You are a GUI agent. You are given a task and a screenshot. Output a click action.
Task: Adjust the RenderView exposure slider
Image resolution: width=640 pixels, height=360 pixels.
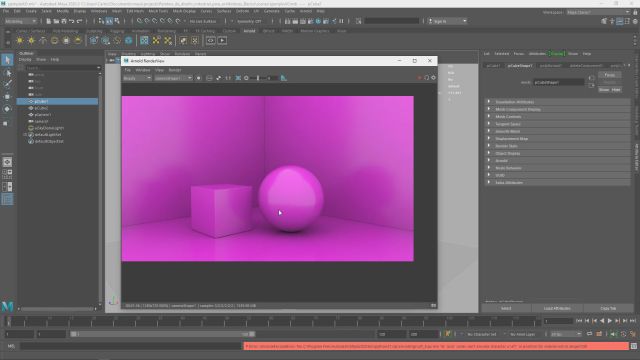(x=258, y=78)
